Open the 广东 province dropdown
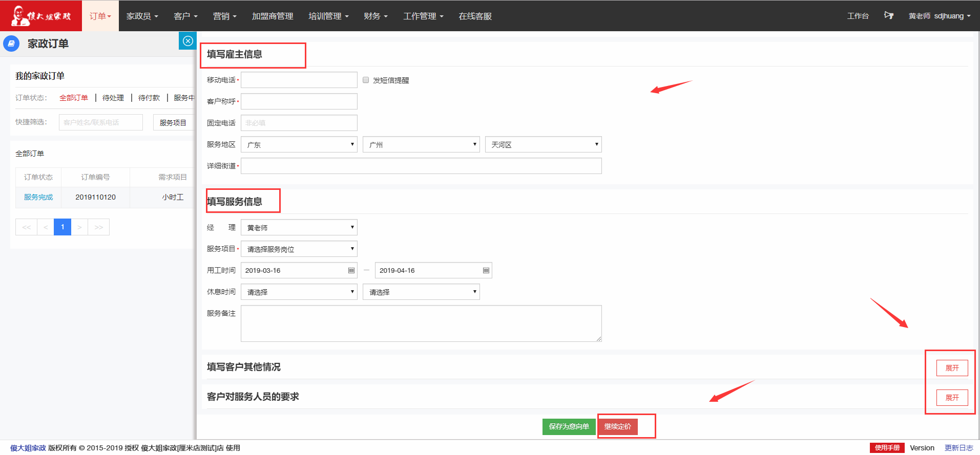This screenshot has width=980, height=455. (x=299, y=144)
